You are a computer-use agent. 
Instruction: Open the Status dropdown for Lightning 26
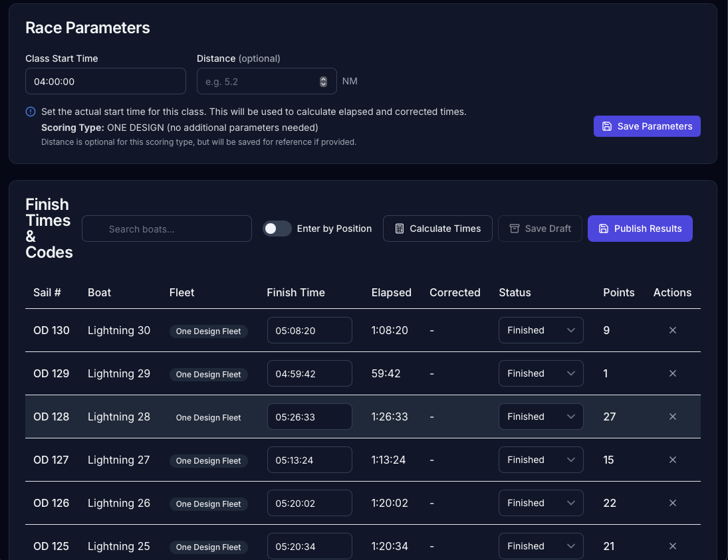pyautogui.click(x=541, y=503)
